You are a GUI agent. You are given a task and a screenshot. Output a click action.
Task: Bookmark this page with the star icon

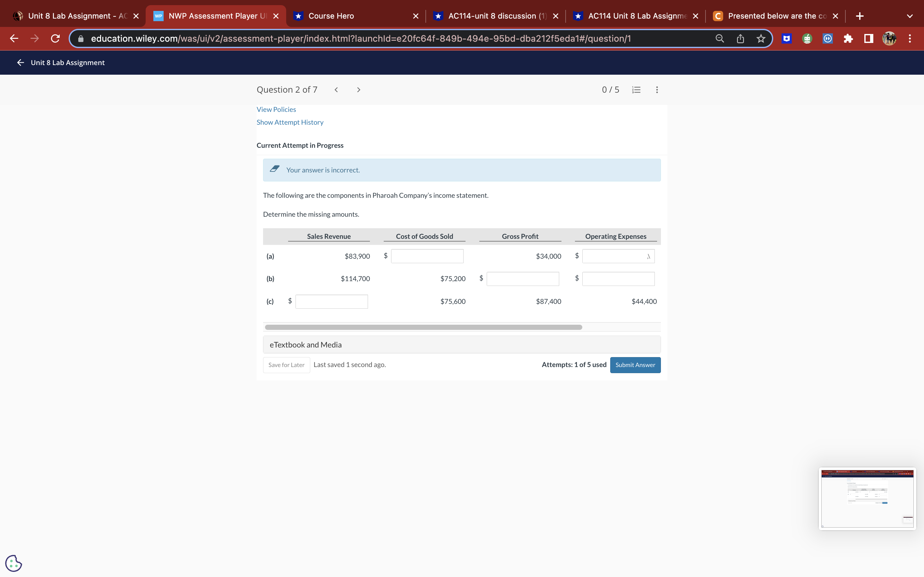(761, 38)
